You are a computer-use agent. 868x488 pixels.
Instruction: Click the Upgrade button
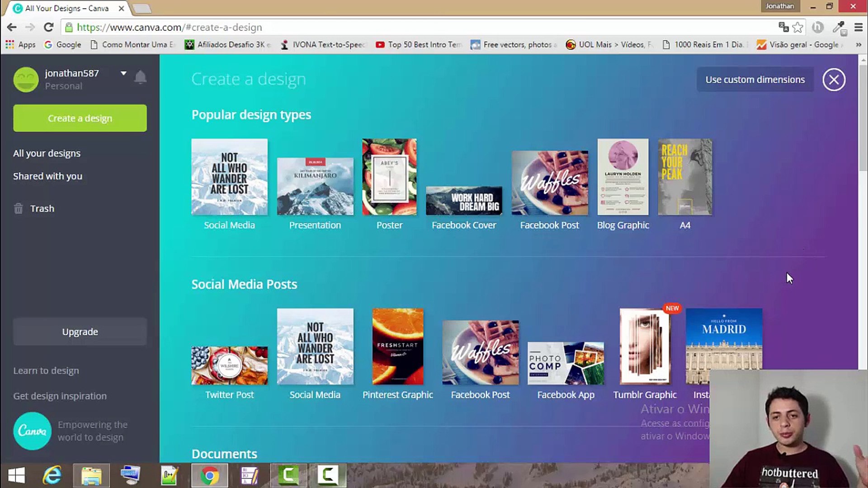(x=80, y=332)
